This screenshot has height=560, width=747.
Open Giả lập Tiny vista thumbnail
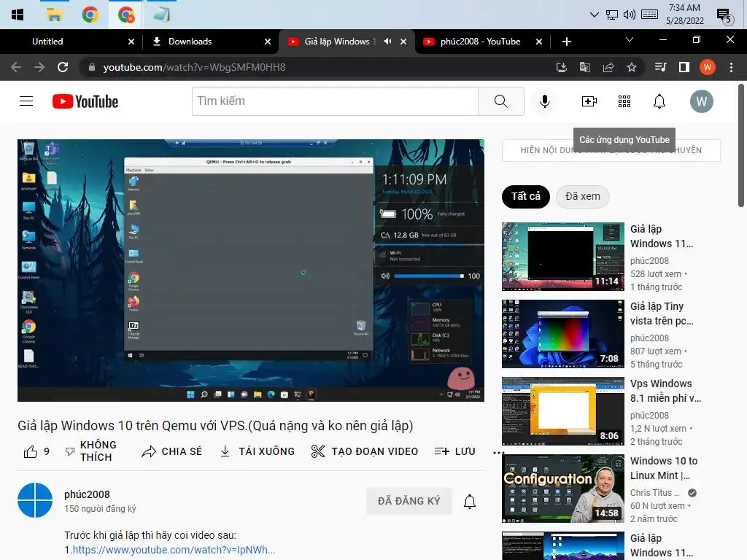pyautogui.click(x=563, y=334)
